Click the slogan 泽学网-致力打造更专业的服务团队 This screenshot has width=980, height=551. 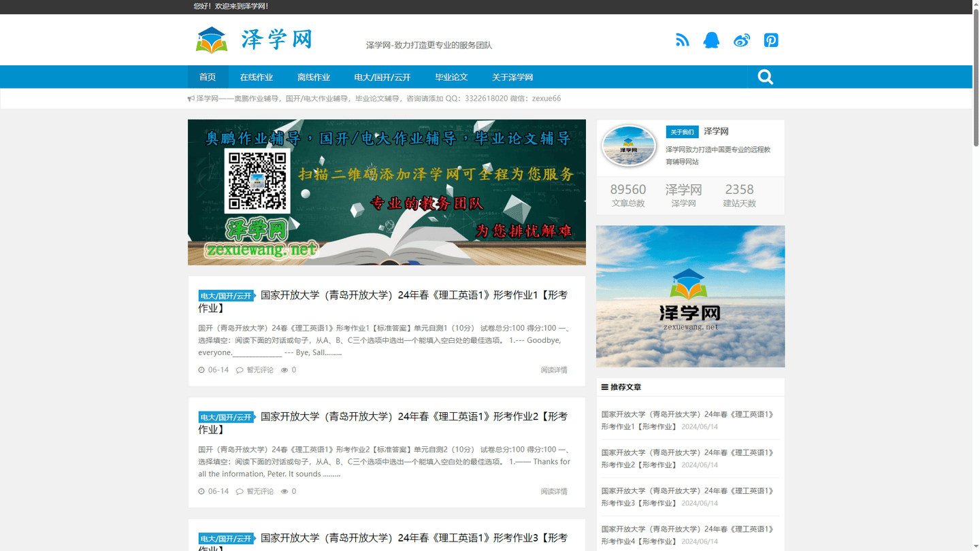[x=429, y=45]
